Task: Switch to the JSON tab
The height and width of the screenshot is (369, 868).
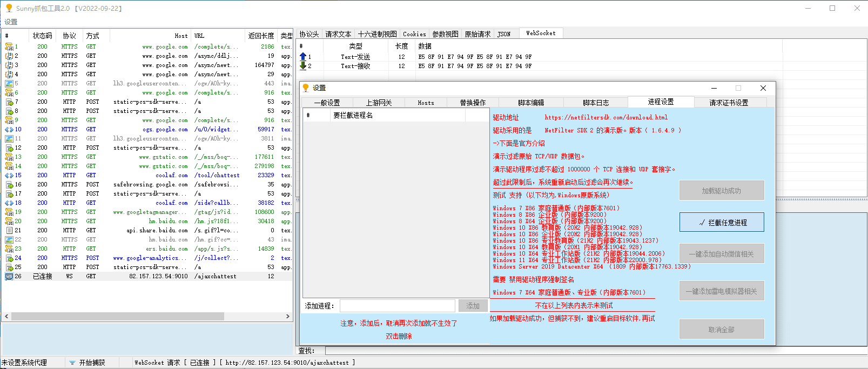Action: coord(504,34)
